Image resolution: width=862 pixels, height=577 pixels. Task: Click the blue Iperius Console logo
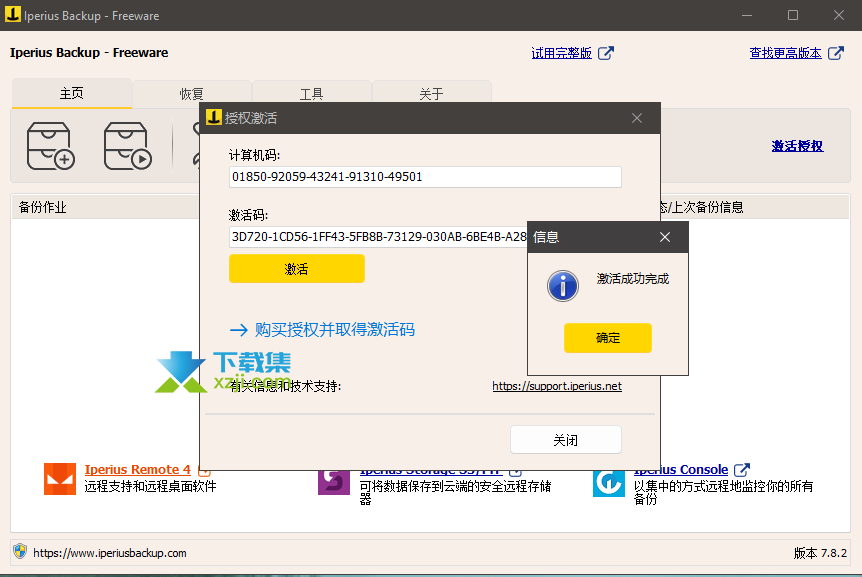pos(609,483)
